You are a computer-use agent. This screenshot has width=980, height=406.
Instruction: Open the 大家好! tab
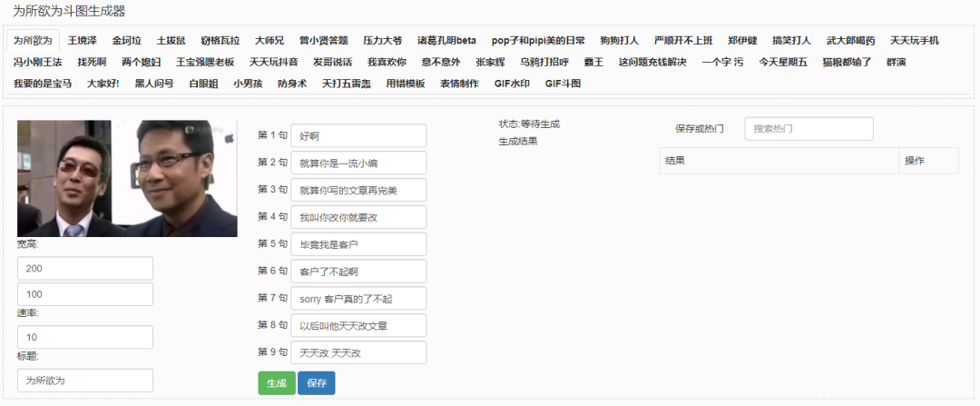pyautogui.click(x=103, y=84)
